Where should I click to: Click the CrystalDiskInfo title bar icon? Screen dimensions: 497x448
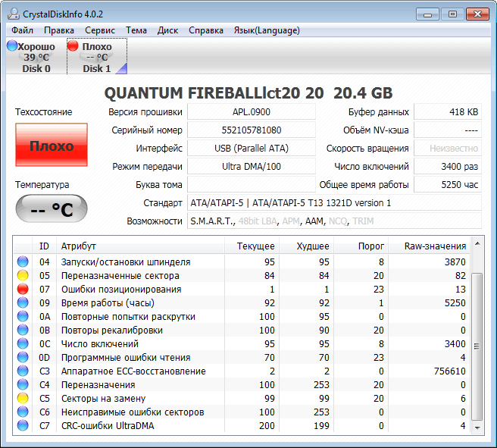pos(14,14)
